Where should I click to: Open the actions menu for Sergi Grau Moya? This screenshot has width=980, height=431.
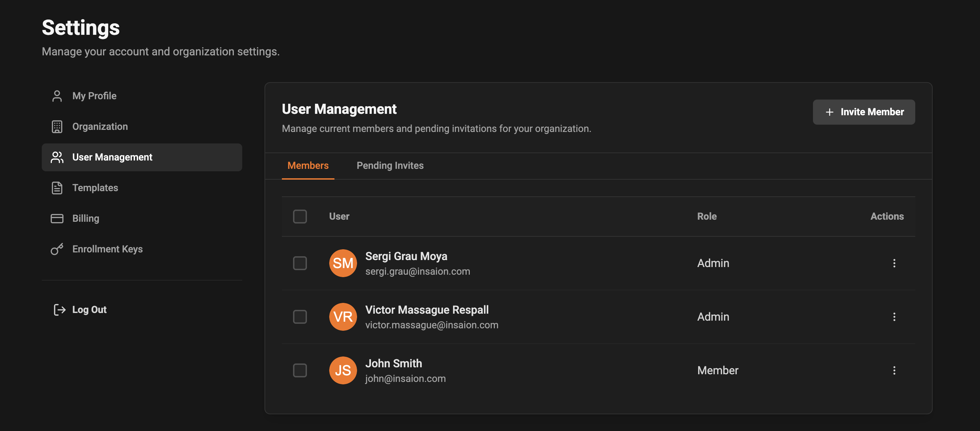pyautogui.click(x=894, y=263)
